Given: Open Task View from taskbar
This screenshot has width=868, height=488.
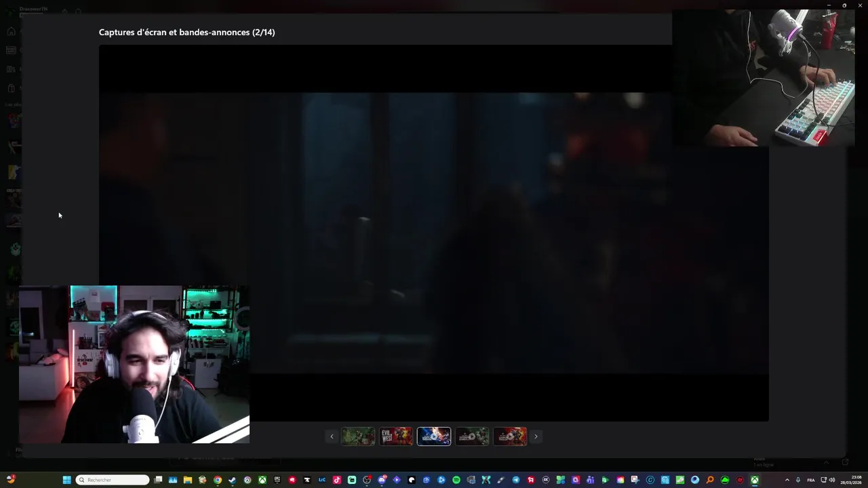Looking at the screenshot, I should click(x=158, y=480).
